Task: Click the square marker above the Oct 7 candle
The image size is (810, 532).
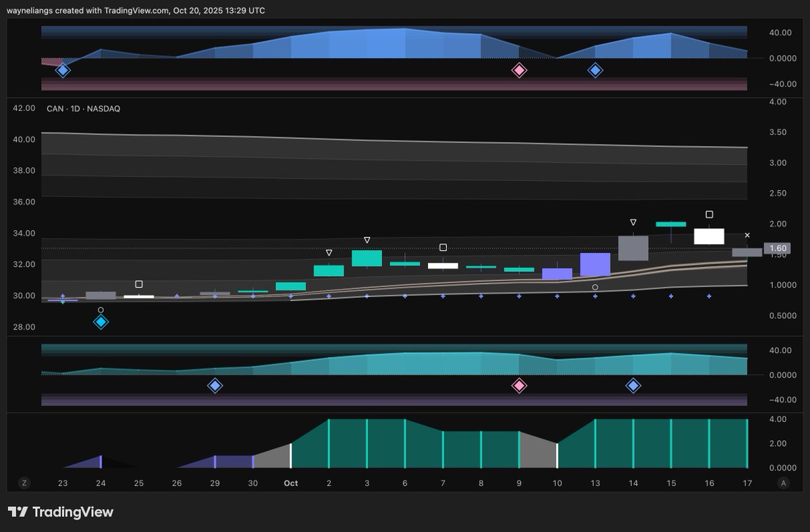Action: pyautogui.click(x=443, y=248)
